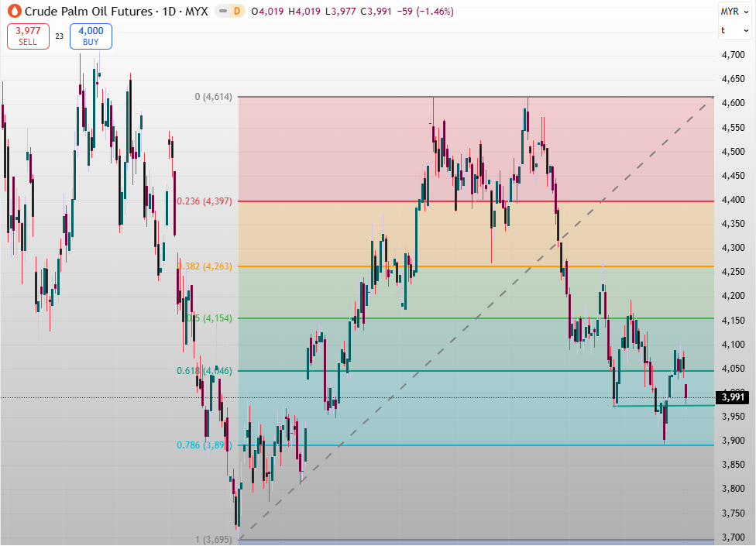Image resolution: width=756 pixels, height=546 pixels.
Task: Click the current price label 3,991
Action: pos(733,397)
